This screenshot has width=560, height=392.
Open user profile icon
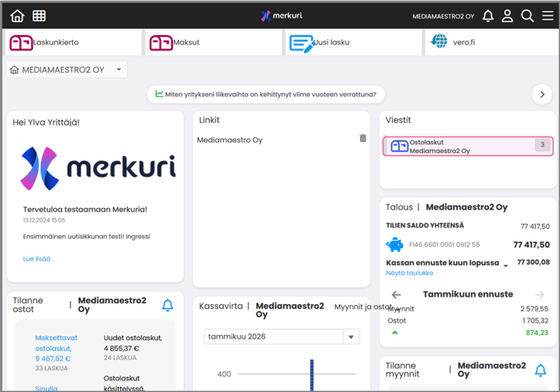(507, 16)
